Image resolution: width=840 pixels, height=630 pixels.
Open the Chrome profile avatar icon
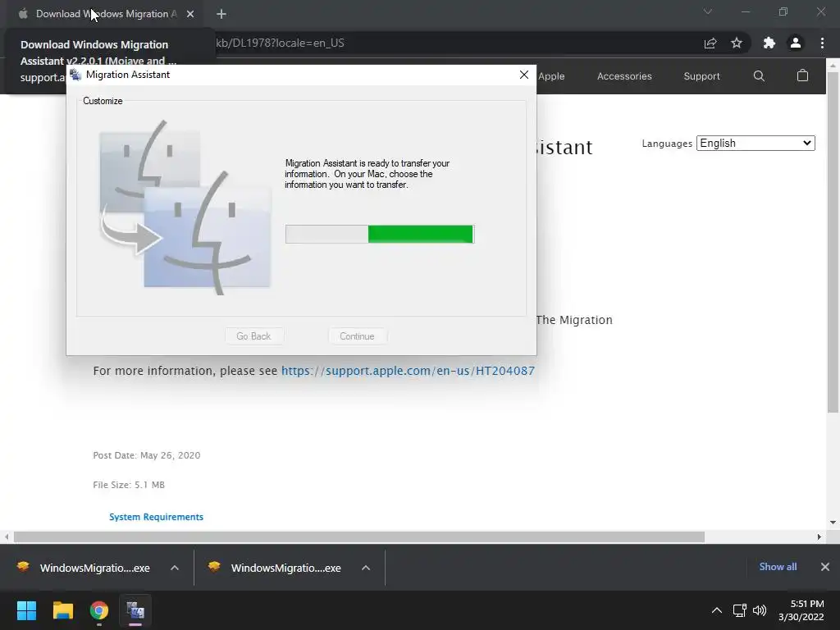(x=796, y=43)
